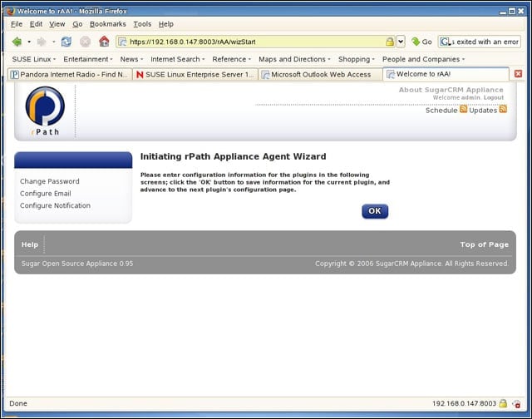Viewport: 532px width, 419px height.
Task: Click the Firefox title bar icon
Action: click(10, 11)
